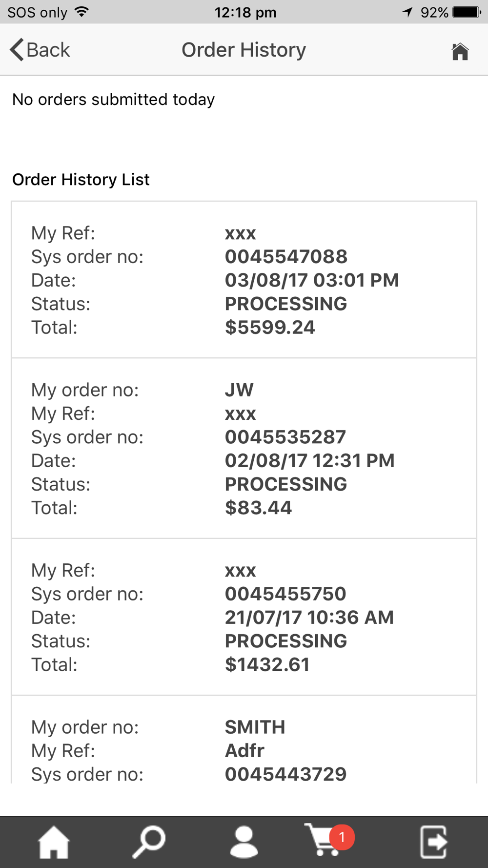Tap the red cart badge showing 1
Image resolution: width=488 pixels, height=868 pixels.
(342, 837)
